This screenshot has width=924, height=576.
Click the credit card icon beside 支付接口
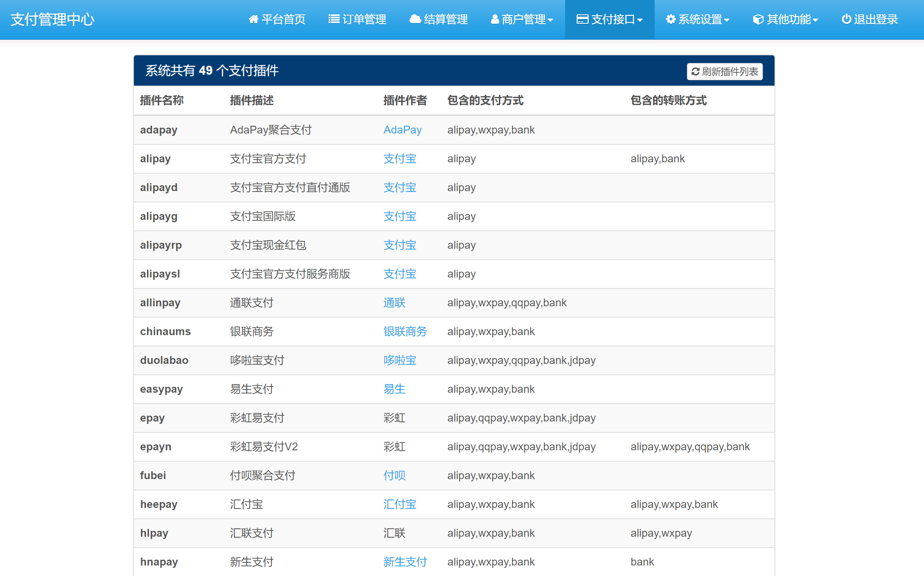(x=582, y=19)
